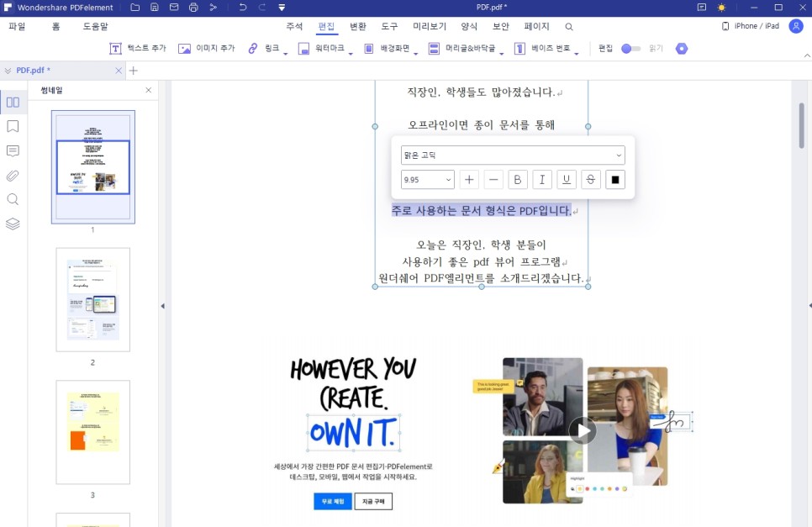812x527 pixels.
Task: Open the user account avatar
Action: point(796,26)
